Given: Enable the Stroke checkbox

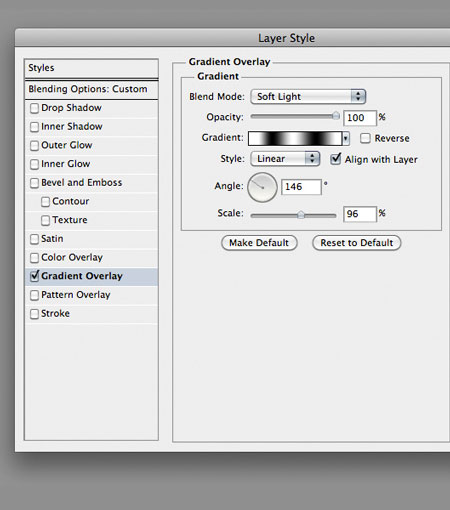Looking at the screenshot, I should [34, 314].
